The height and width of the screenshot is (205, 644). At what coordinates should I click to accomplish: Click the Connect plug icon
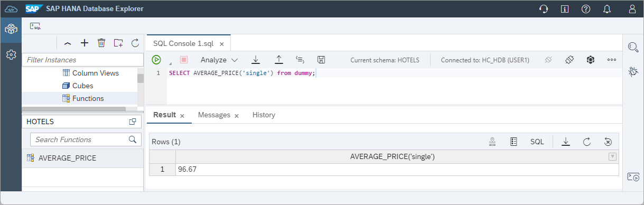(570, 60)
